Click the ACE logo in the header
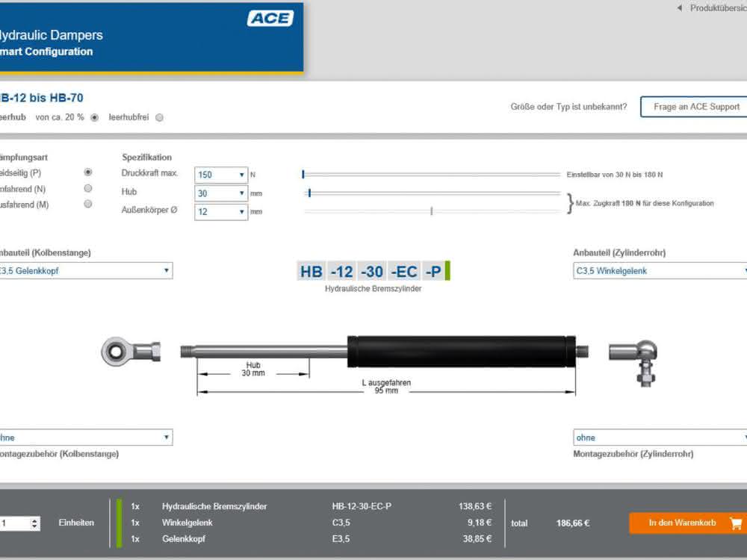 tap(270, 19)
